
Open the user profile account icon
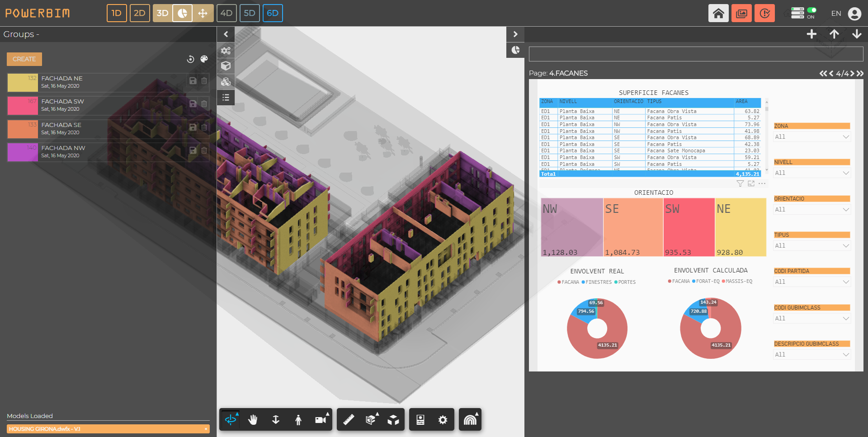pyautogui.click(x=854, y=14)
